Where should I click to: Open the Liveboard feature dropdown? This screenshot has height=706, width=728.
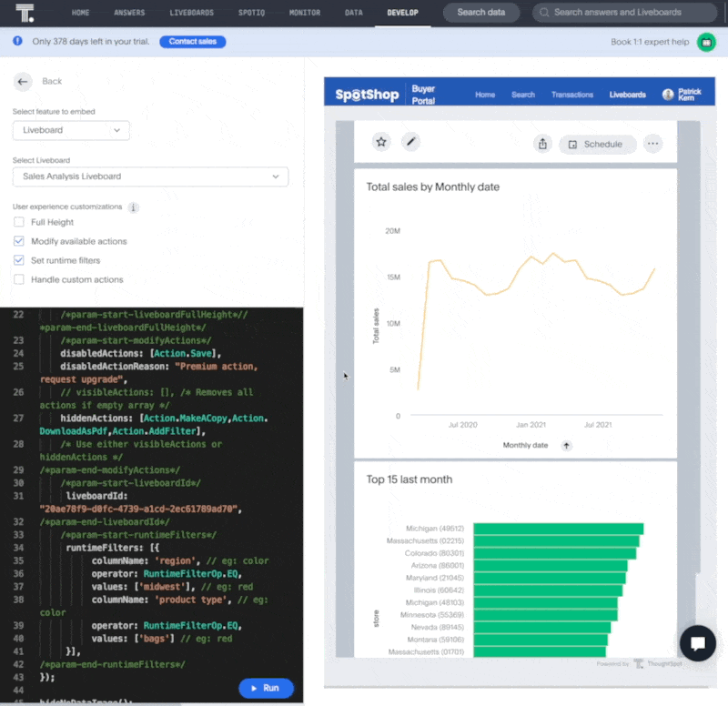71,130
